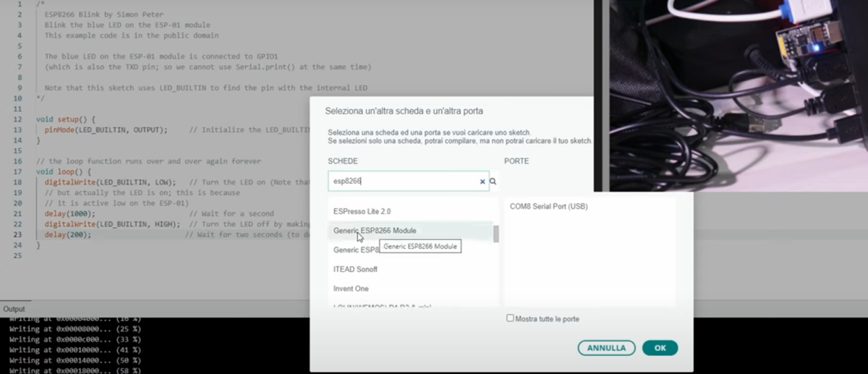Click the void loop() line in editor
868x374 pixels.
64,172
